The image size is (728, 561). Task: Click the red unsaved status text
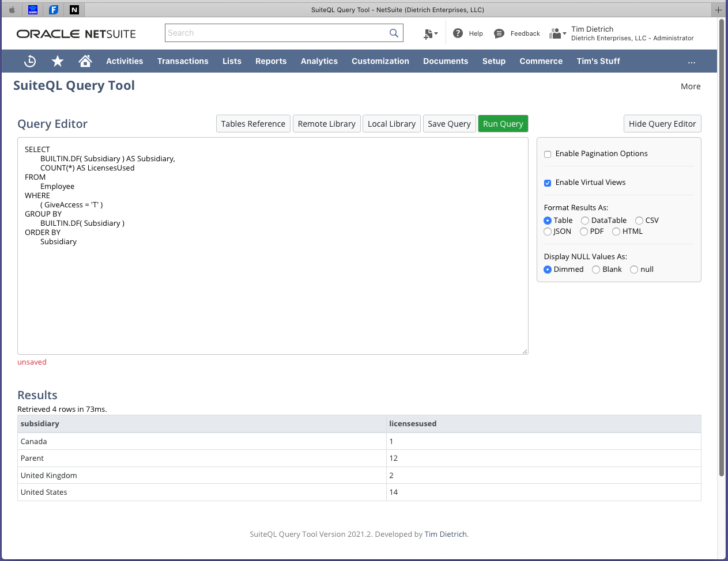click(x=32, y=362)
